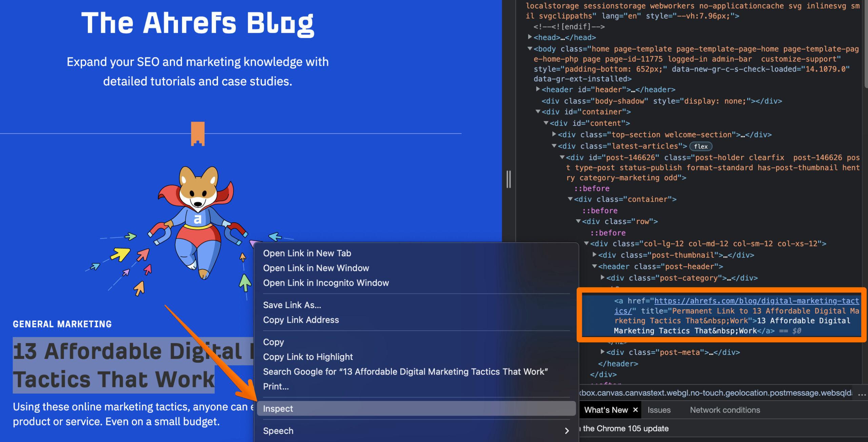This screenshot has height=442, width=868.
Task: Expand the header id="header" element
Action: 538,89
